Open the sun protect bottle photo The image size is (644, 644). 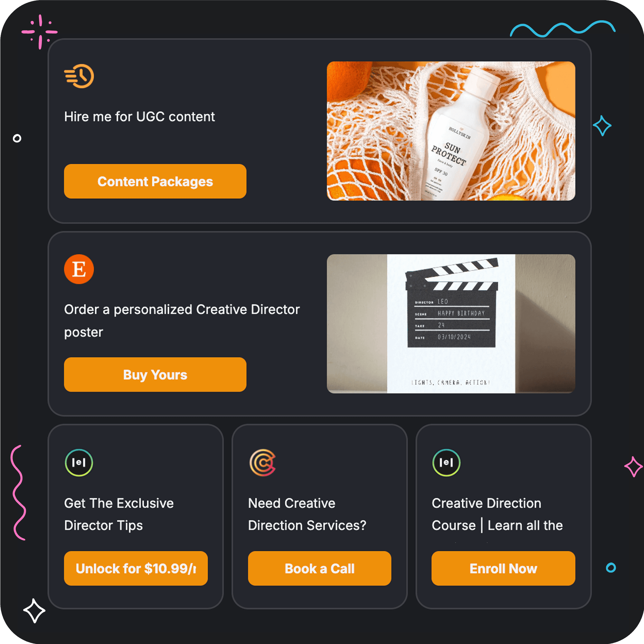(451, 131)
